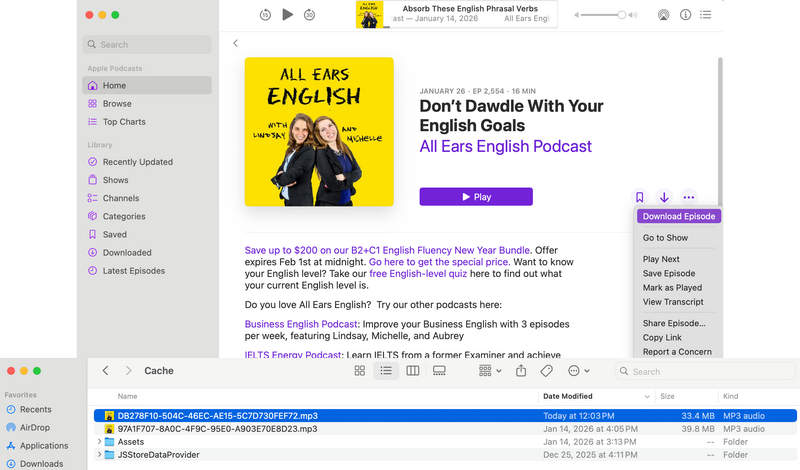Adjust the Podcasts volume slider
Viewport: 800px width, 470px height.
[604, 15]
